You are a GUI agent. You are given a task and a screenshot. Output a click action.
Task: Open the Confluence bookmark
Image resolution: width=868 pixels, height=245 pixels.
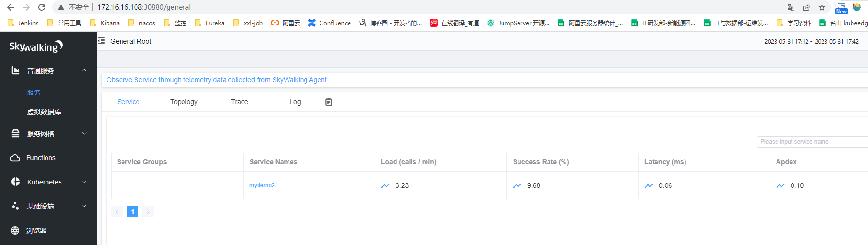coord(330,23)
